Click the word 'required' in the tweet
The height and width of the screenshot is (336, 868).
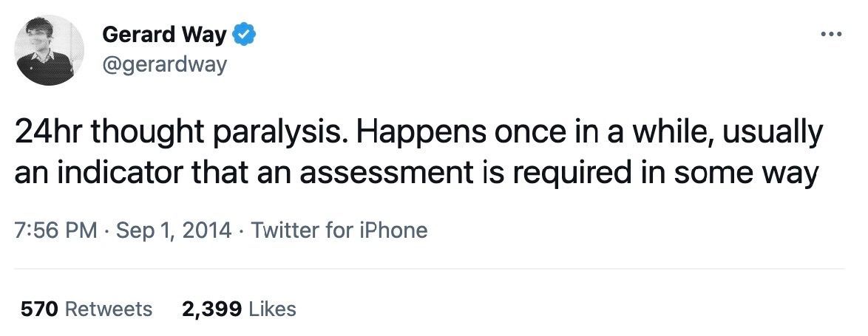(x=549, y=174)
